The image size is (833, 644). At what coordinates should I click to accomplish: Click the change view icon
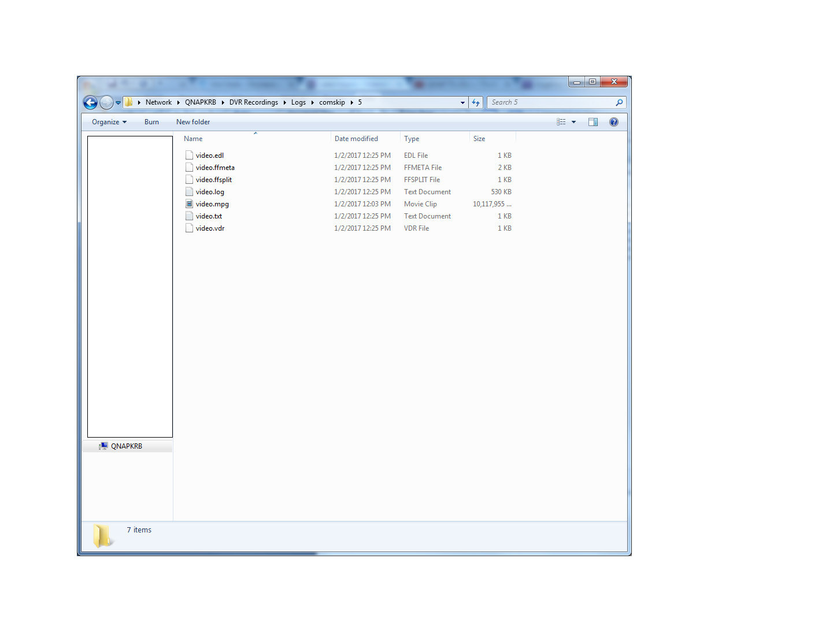(x=561, y=122)
